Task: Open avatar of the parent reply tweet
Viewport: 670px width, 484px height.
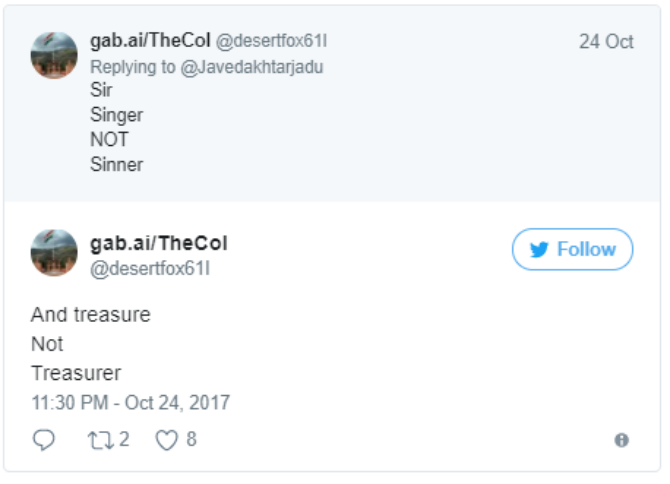Action: (x=54, y=55)
